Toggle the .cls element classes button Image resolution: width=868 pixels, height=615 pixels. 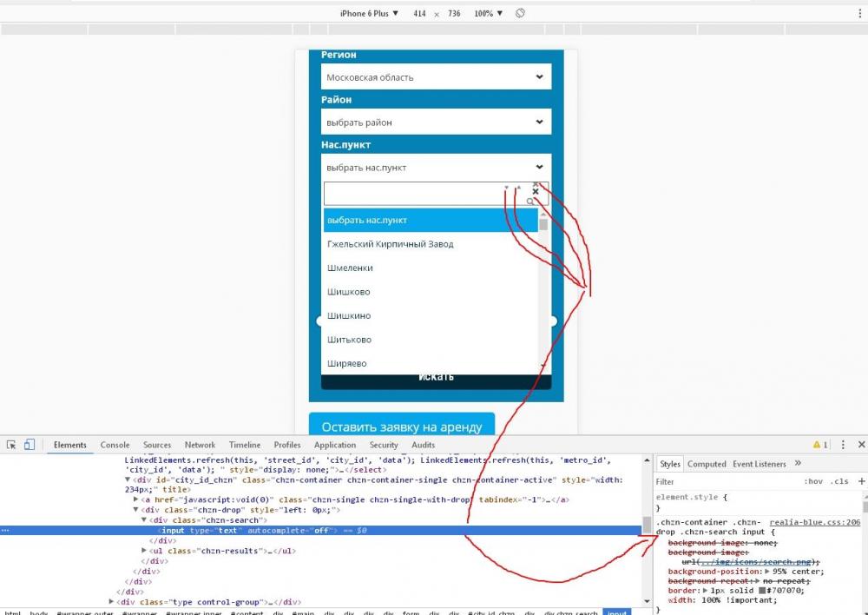point(838,481)
